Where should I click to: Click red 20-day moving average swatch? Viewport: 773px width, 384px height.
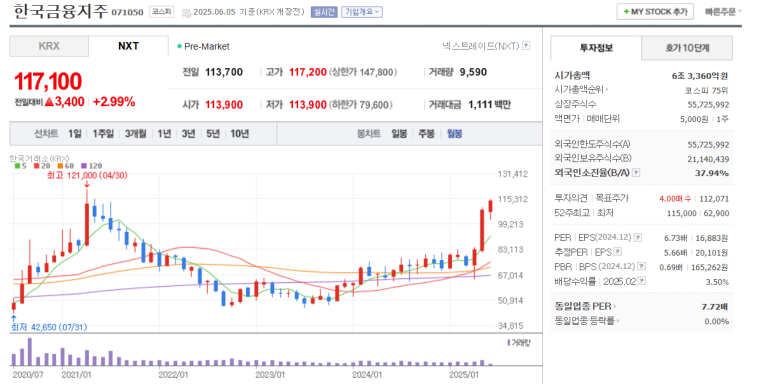click(x=36, y=166)
